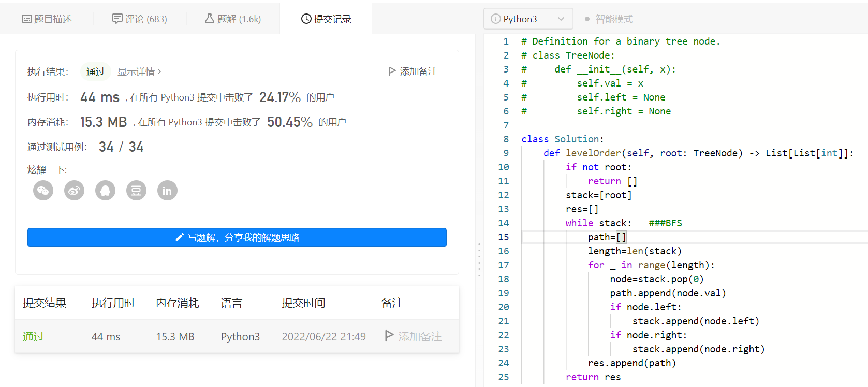Open the Python3 language dropdown
Viewport: 868px width, 387px height.
coord(528,19)
